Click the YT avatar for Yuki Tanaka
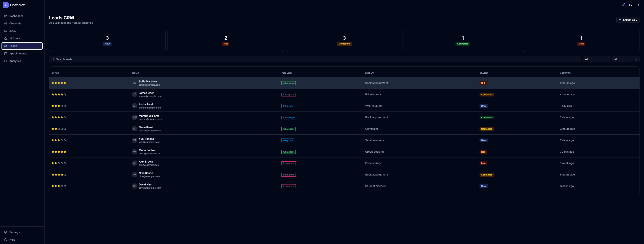Screen dimensions: 644x244 pyautogui.click(x=134, y=140)
